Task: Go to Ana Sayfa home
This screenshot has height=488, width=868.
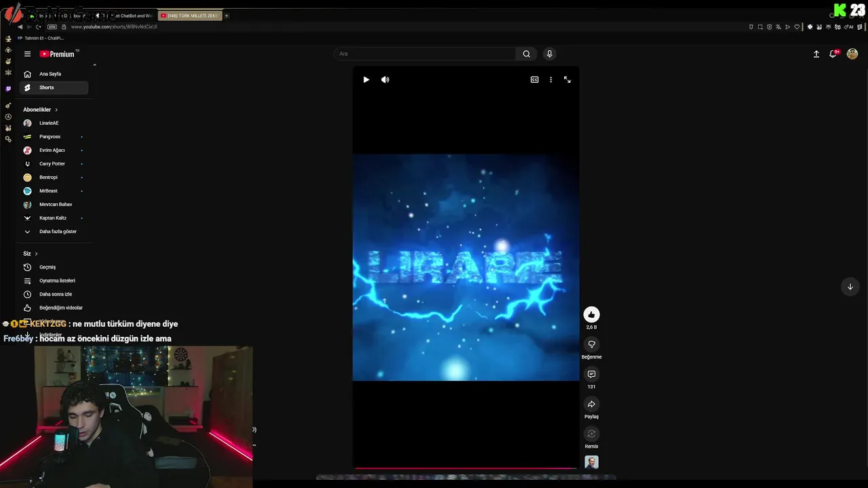Action: coord(53,74)
